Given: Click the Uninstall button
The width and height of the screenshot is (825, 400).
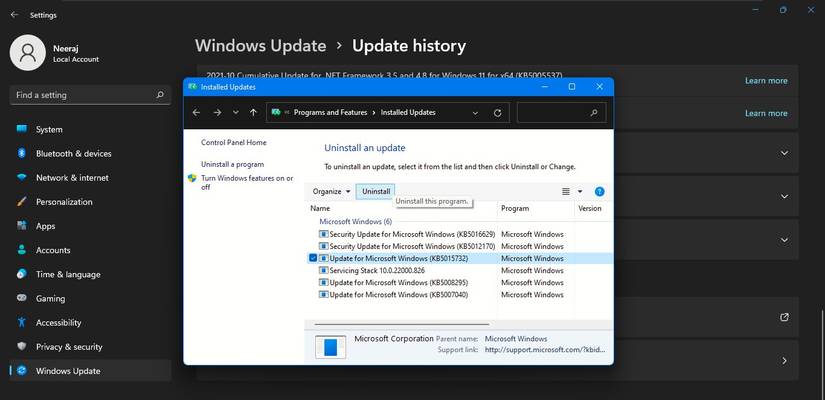Looking at the screenshot, I should click(376, 192).
